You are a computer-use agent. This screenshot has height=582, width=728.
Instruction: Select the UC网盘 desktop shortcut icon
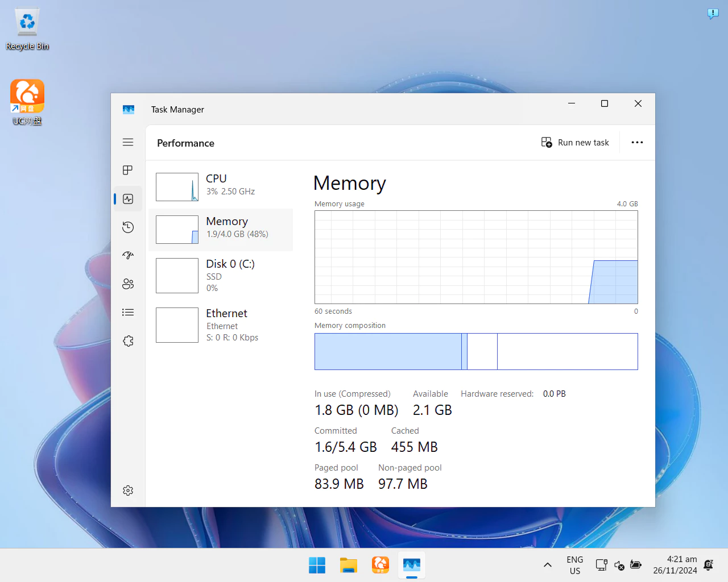[x=27, y=102]
